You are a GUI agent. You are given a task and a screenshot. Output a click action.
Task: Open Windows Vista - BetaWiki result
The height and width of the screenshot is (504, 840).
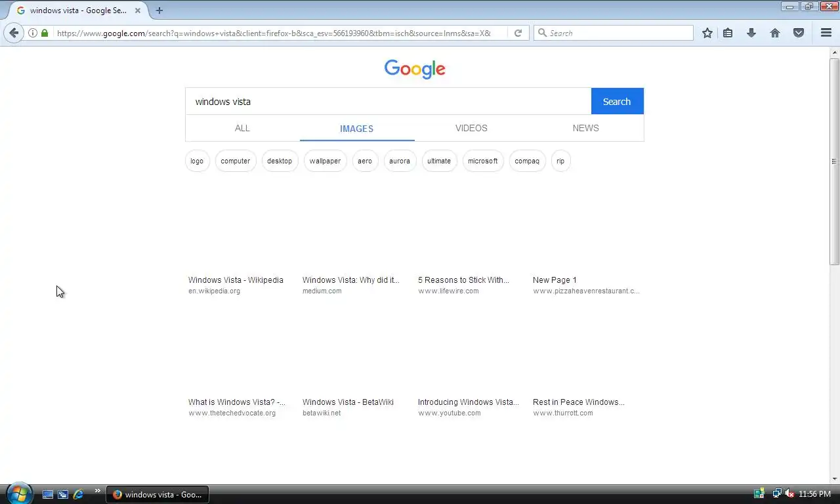pos(348,402)
